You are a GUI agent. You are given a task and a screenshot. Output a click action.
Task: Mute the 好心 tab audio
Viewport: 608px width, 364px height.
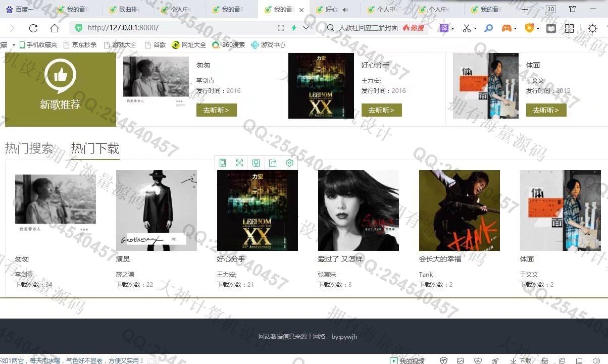(345, 10)
